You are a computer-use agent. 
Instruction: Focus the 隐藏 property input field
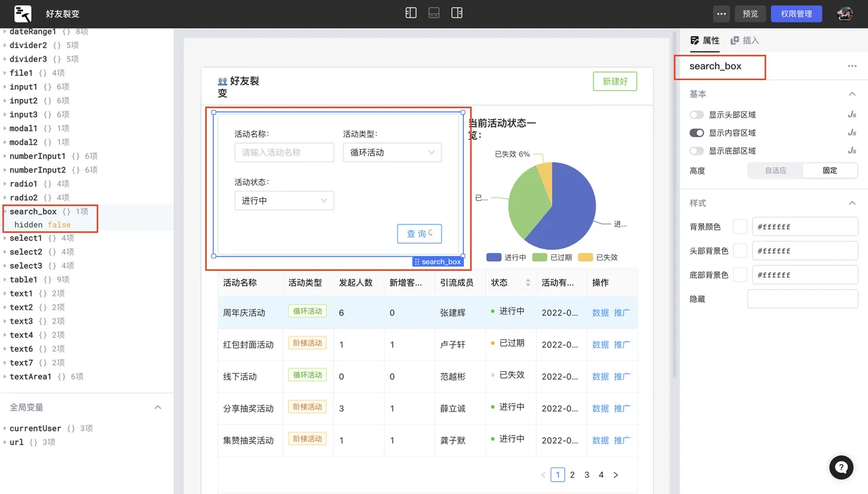(803, 299)
